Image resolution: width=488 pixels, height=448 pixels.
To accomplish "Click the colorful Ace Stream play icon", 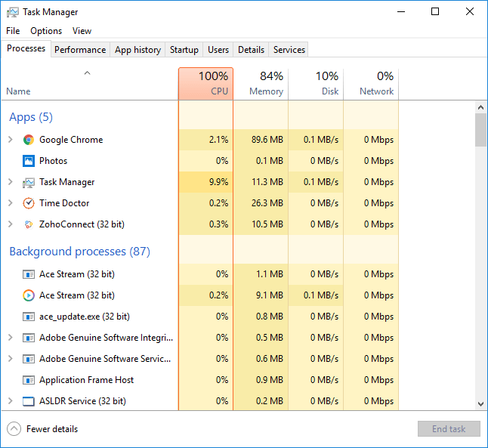I will [29, 295].
